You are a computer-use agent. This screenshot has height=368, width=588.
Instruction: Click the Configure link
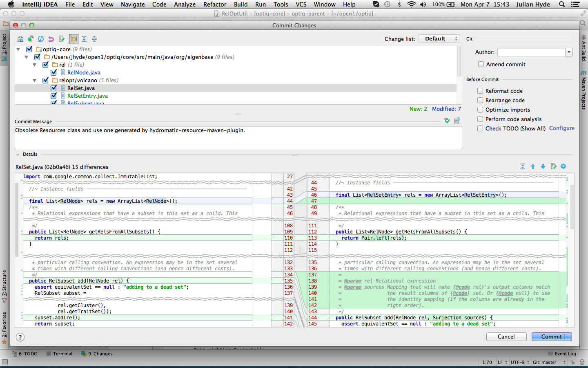coord(561,128)
